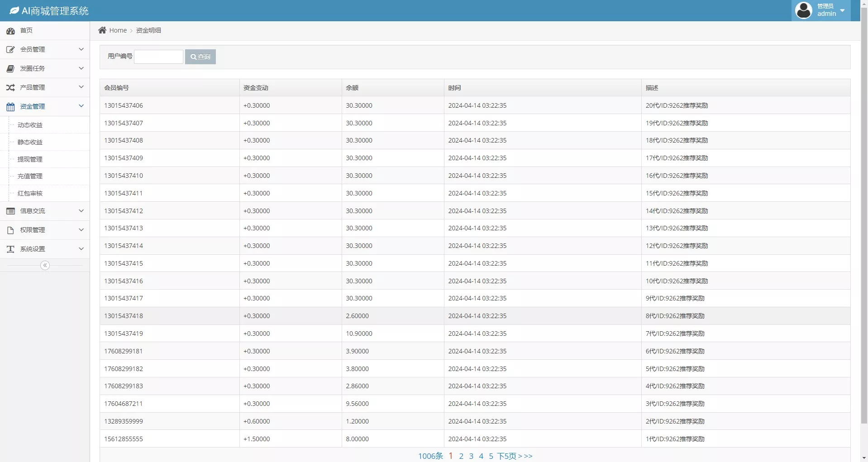Screen dimensions: 868x462
Task: Click the shuffle icon for 产品管理
Action: [10, 88]
